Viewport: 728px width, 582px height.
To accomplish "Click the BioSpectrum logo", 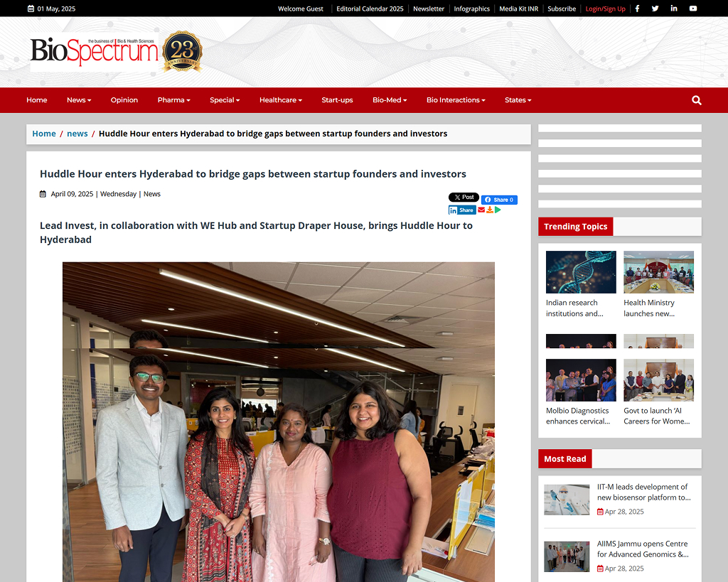I will 95,51.
